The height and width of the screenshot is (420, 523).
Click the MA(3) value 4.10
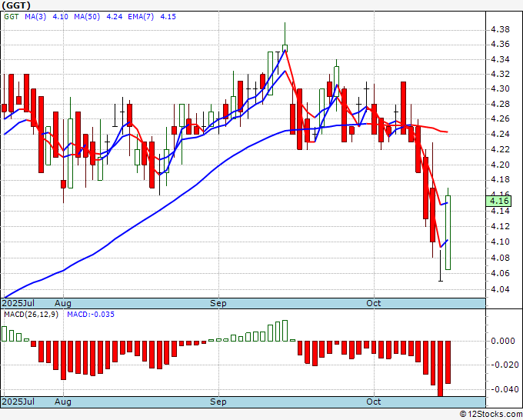click(60, 17)
